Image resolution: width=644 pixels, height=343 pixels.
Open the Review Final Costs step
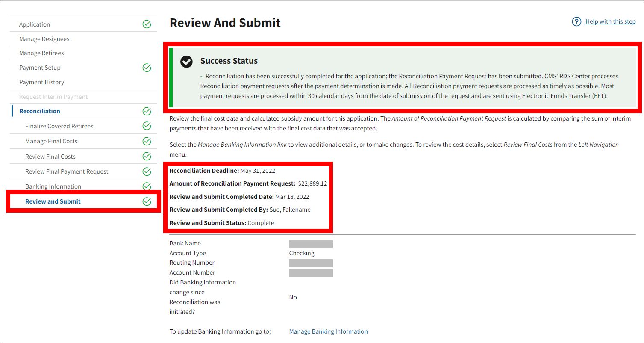tap(50, 157)
